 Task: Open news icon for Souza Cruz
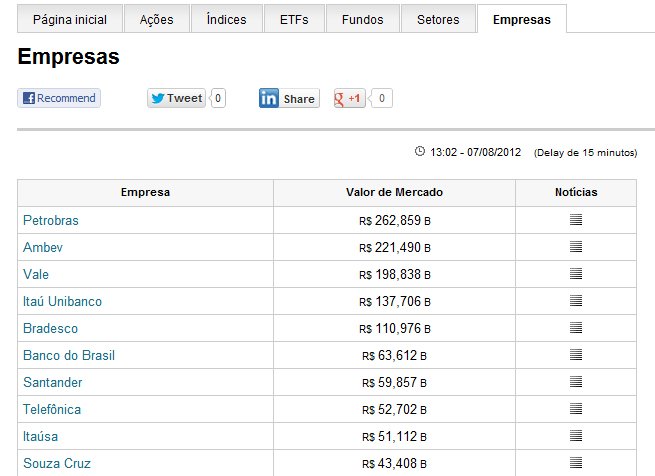click(576, 462)
